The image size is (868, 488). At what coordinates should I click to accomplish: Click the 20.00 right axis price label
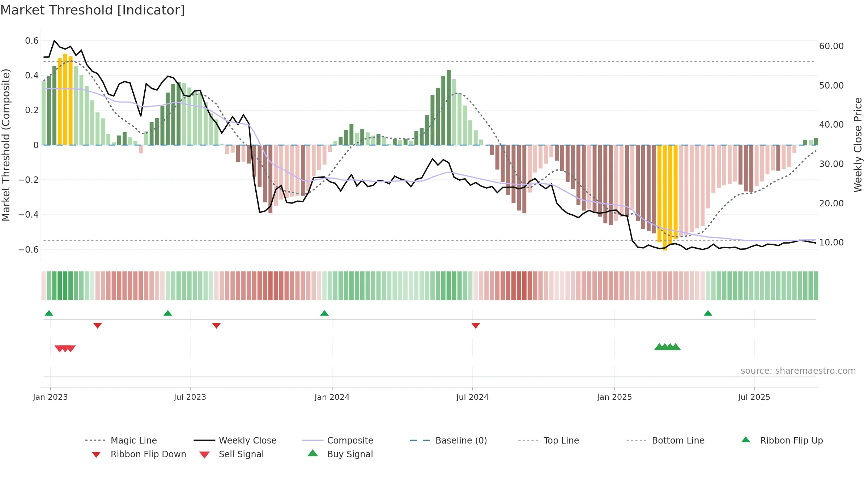pyautogui.click(x=831, y=204)
